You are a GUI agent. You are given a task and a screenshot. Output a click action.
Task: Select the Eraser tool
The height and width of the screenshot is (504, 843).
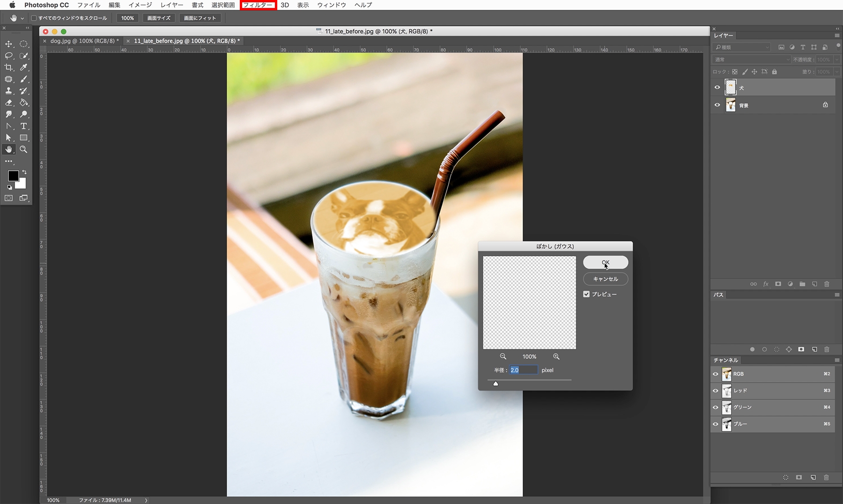pyautogui.click(x=9, y=103)
